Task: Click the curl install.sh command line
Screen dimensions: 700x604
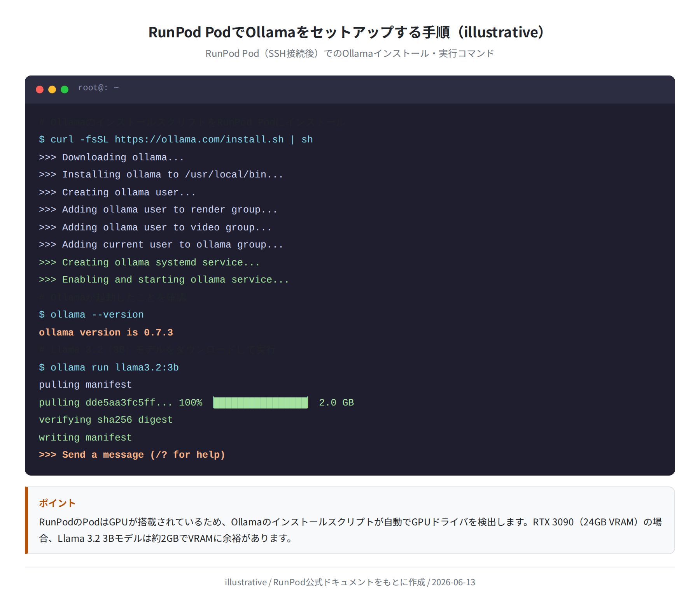Action: [x=176, y=139]
